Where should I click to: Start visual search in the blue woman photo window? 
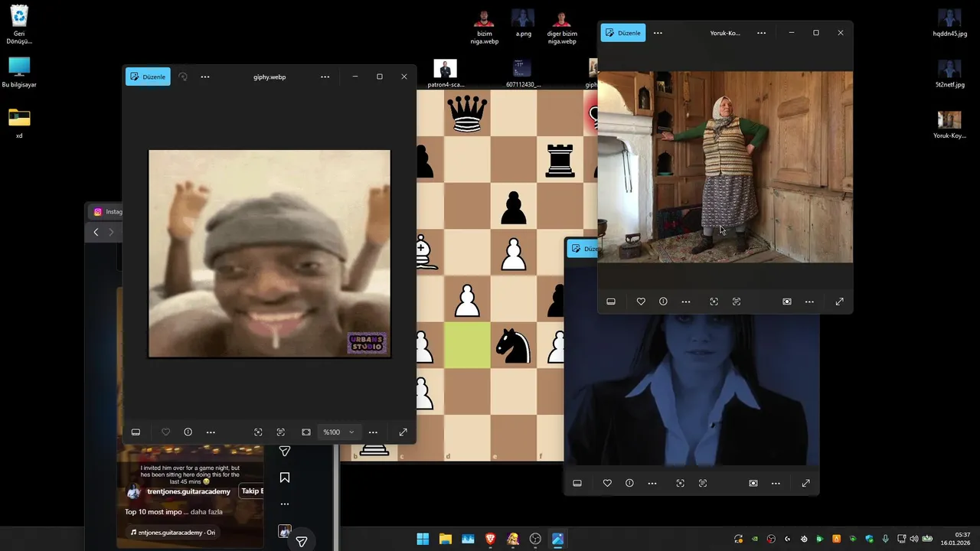coord(680,483)
